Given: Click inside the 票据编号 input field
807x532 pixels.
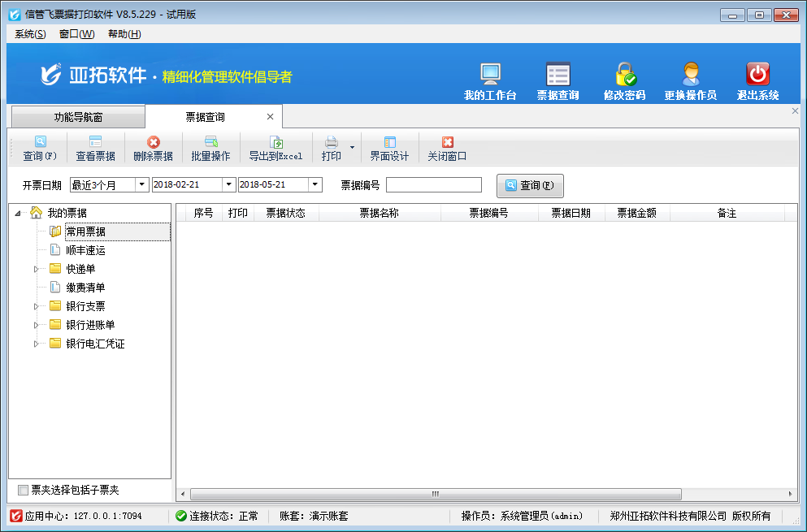Looking at the screenshot, I should [434, 184].
